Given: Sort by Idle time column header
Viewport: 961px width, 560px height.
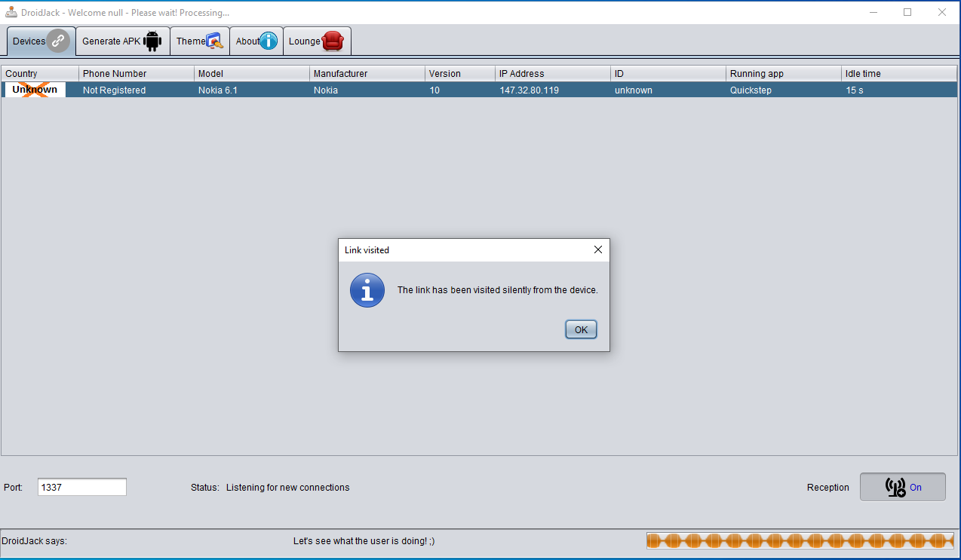Looking at the screenshot, I should [x=899, y=73].
